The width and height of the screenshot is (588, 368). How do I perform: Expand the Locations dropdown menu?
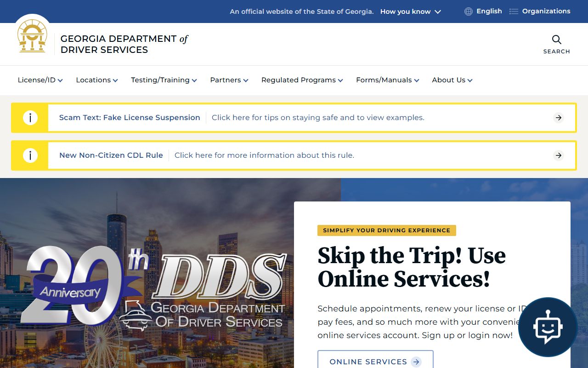point(97,80)
